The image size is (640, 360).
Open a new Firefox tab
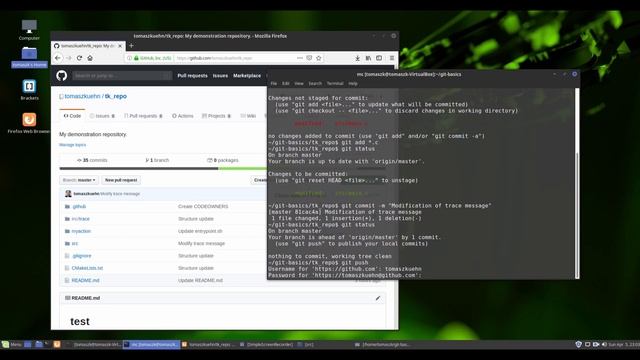(x=131, y=46)
